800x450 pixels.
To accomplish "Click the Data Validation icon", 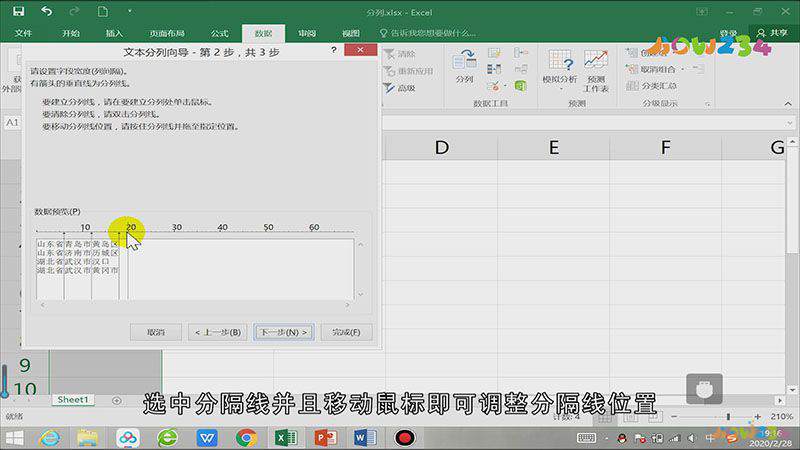I will [x=493, y=86].
